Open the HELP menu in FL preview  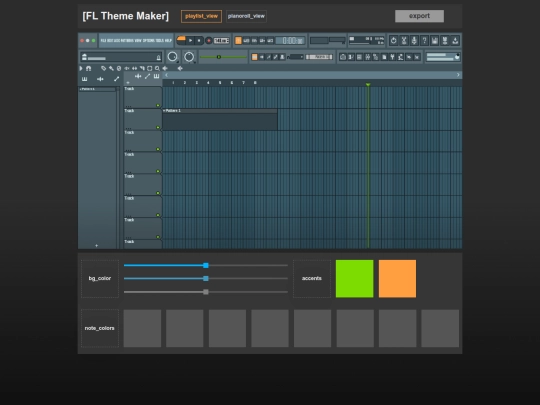(x=168, y=41)
